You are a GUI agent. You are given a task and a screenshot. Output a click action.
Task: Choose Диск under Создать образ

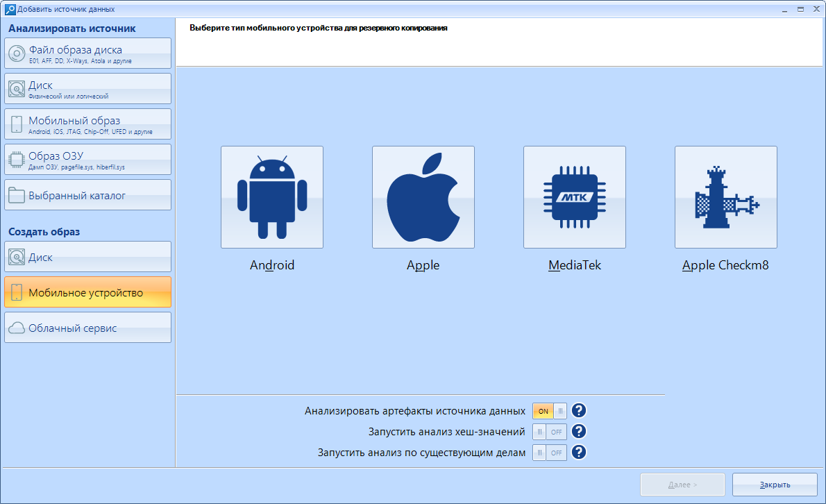pos(87,256)
